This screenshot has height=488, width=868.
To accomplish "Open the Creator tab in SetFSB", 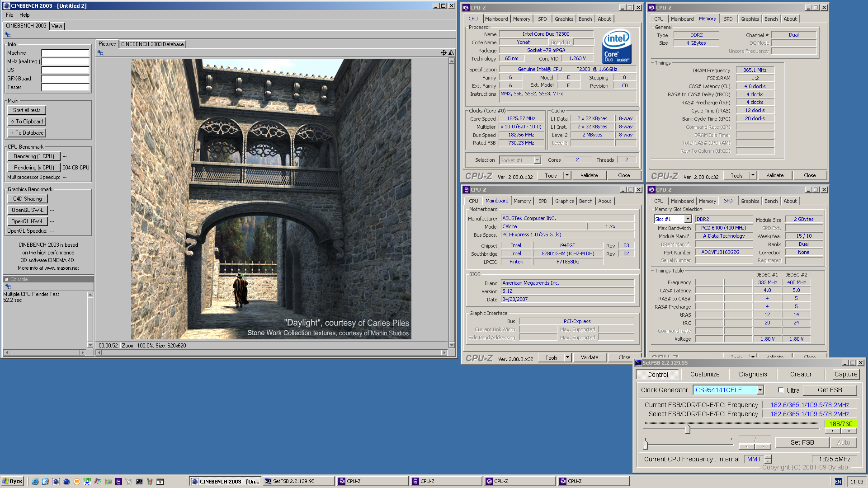I will pyautogui.click(x=801, y=374).
